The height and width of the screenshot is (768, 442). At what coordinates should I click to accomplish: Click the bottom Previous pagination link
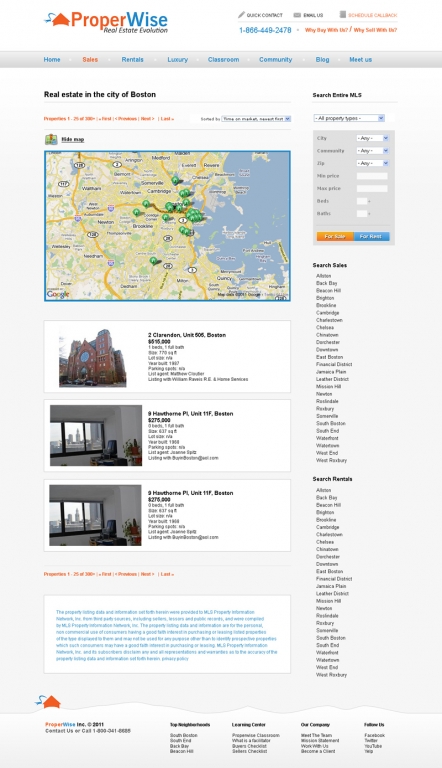pyautogui.click(x=126, y=574)
